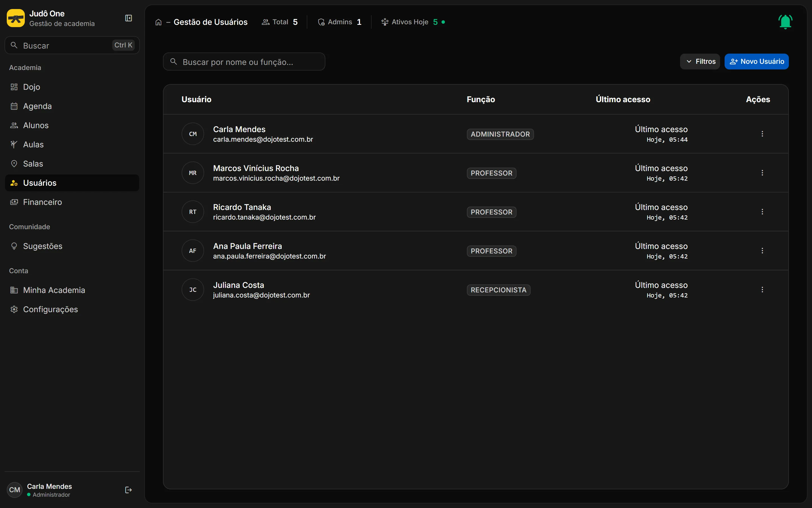The width and height of the screenshot is (812, 508).
Task: Click the RECEPCIONISTA role badge
Action: pos(498,290)
